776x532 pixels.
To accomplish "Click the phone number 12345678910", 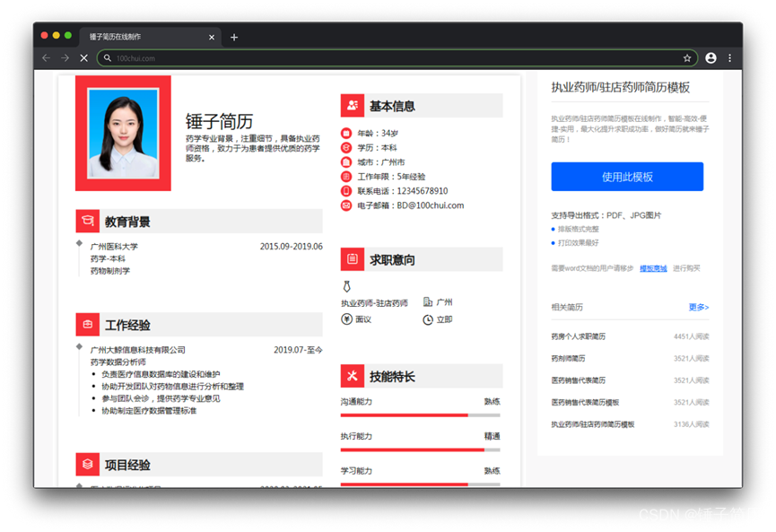I will [423, 191].
